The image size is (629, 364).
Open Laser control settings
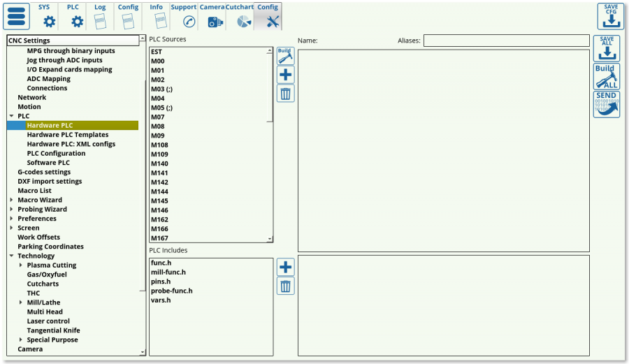click(48, 321)
